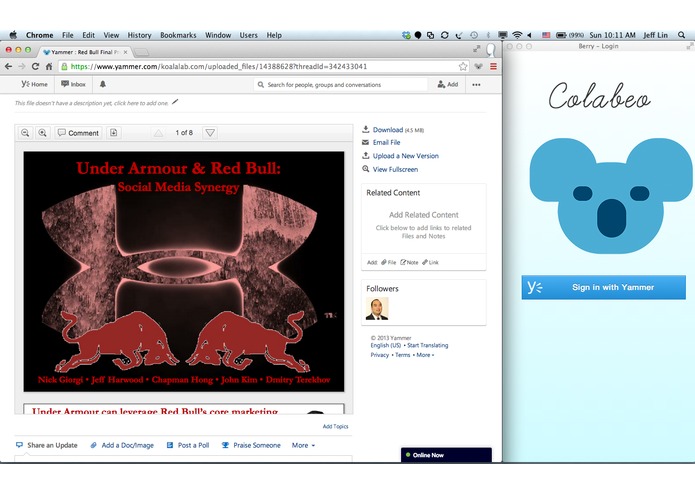Open the Help menu
This screenshot has height=494, width=695.
coord(274,35)
